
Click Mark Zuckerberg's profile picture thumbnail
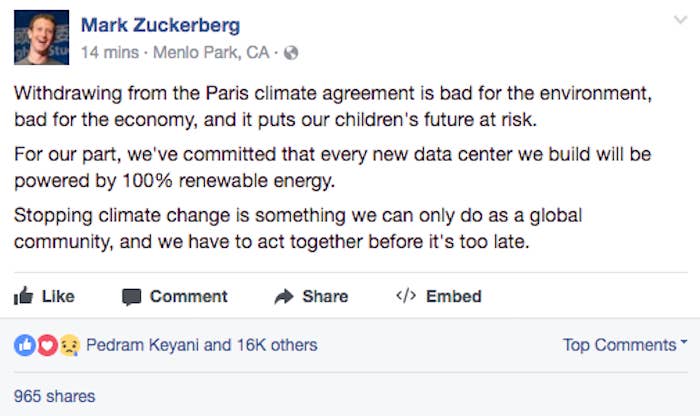[42, 37]
